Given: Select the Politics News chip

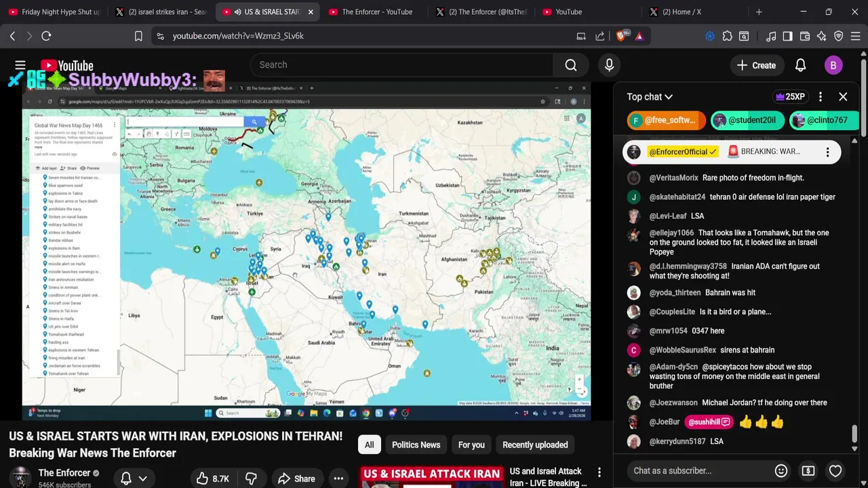Looking at the screenshot, I should point(416,445).
